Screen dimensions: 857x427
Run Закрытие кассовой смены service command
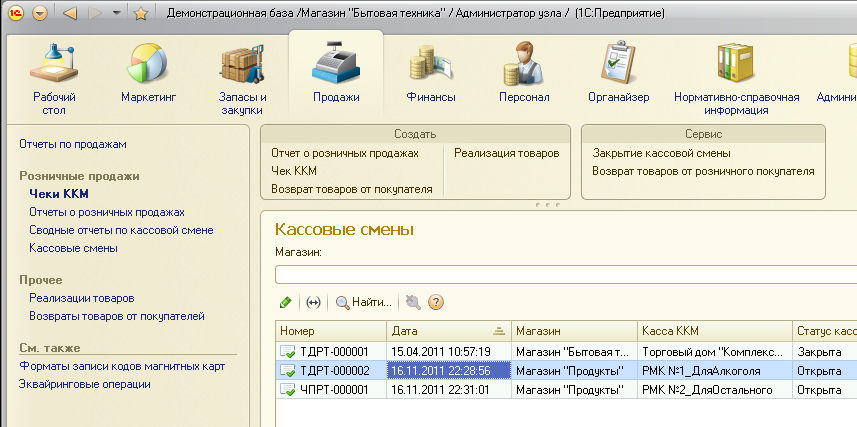[x=661, y=153]
